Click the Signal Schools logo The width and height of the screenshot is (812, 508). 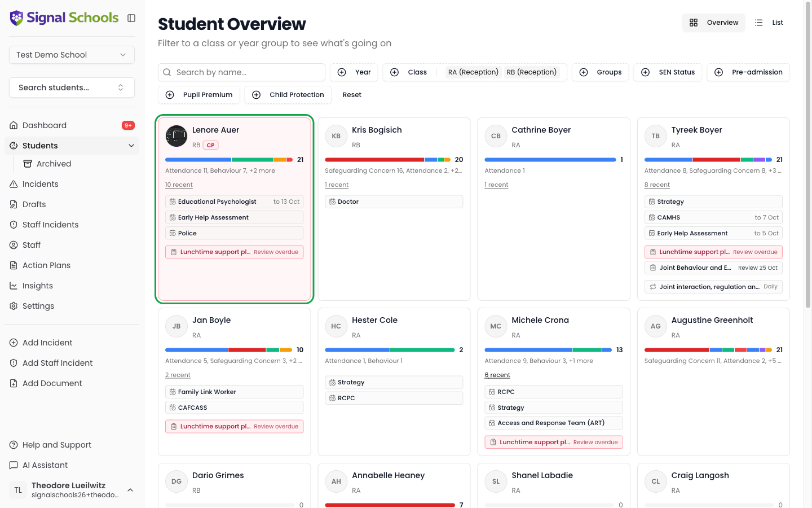click(x=64, y=18)
